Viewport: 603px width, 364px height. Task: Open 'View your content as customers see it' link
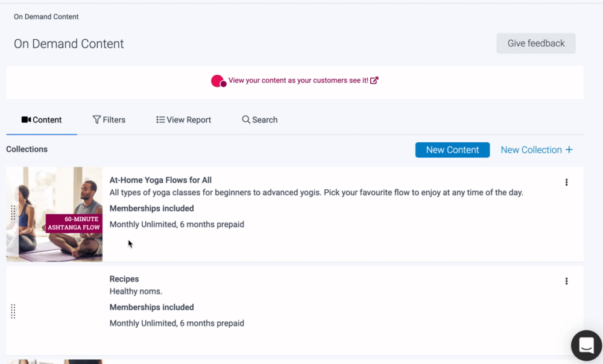pyautogui.click(x=298, y=80)
